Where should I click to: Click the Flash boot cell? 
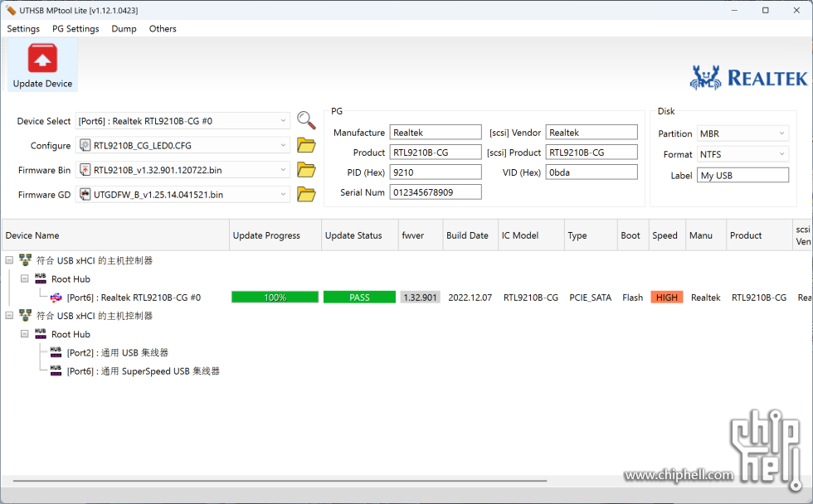click(632, 298)
